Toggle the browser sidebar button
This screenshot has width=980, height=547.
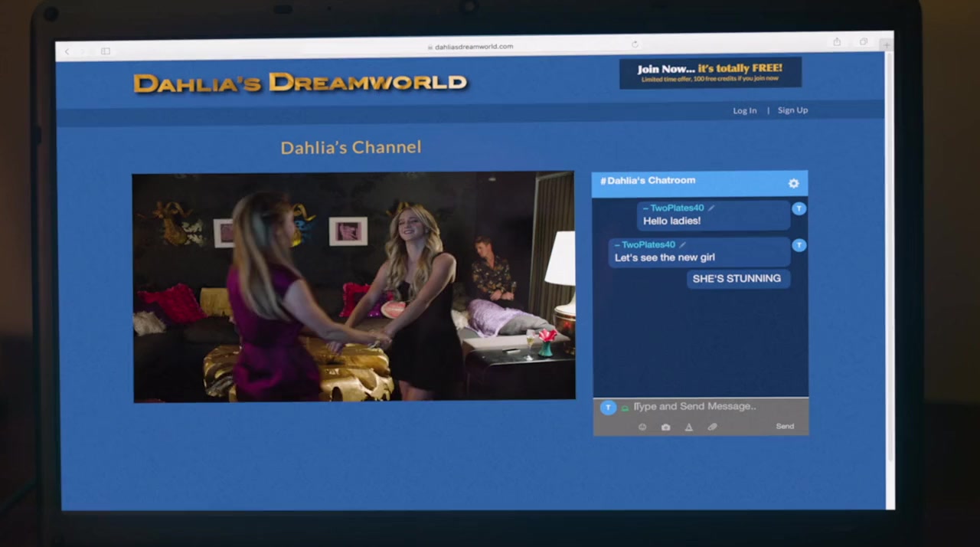pos(106,51)
